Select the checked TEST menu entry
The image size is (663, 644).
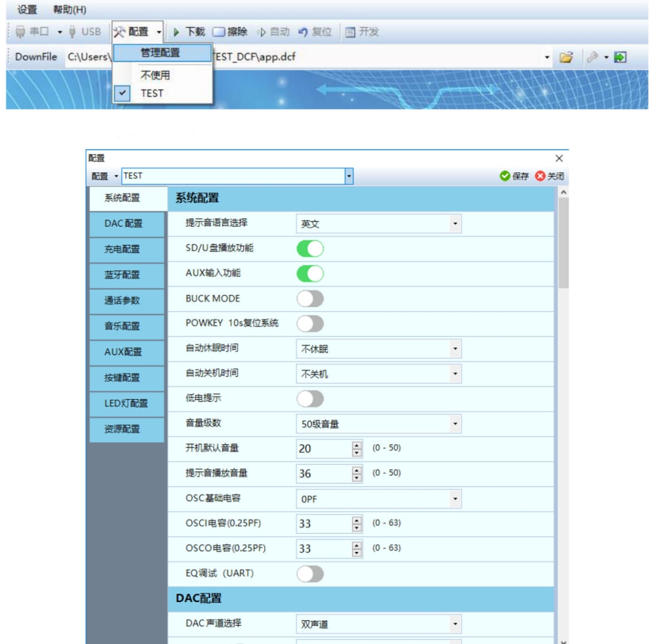coord(162,93)
